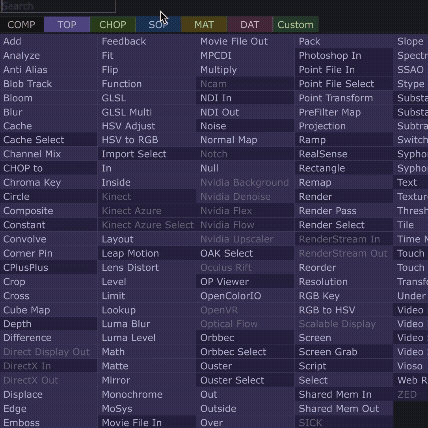Select the Point File Select operator
This screenshot has height=428, width=428.
click(344, 84)
